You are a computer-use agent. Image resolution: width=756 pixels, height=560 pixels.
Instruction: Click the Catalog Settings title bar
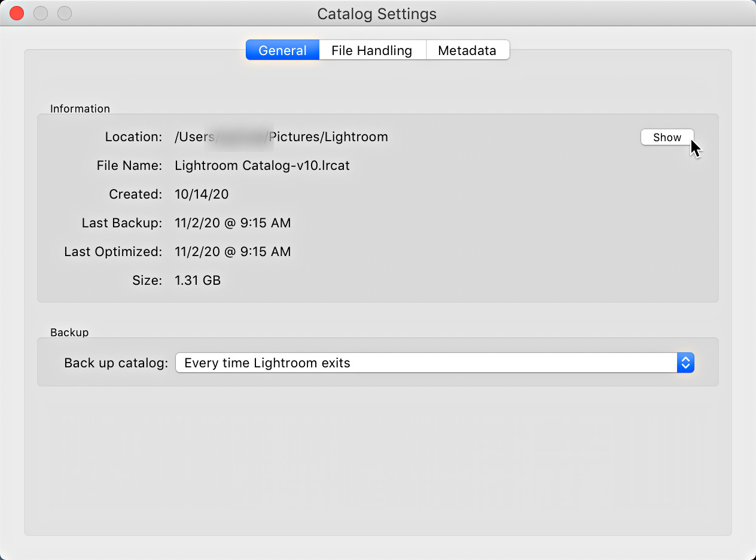click(x=377, y=13)
